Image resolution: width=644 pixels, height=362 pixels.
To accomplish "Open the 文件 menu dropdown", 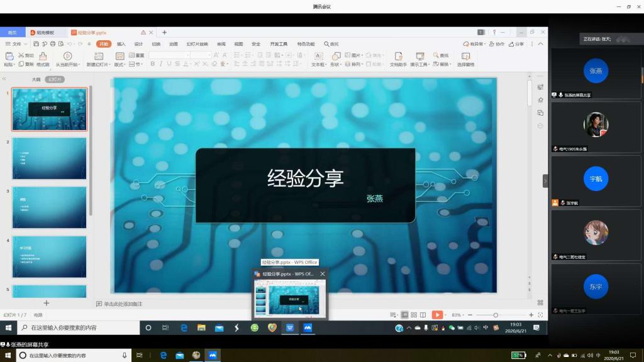I will click(x=26, y=44).
